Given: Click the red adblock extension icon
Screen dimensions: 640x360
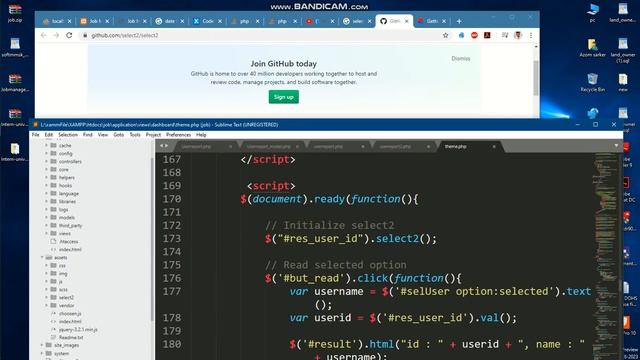Looking at the screenshot, I should (474, 36).
